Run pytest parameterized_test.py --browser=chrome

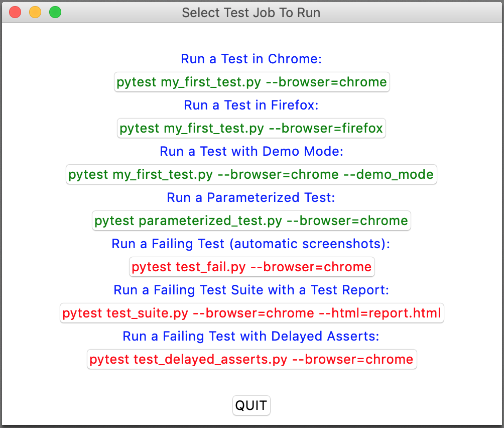click(x=251, y=221)
